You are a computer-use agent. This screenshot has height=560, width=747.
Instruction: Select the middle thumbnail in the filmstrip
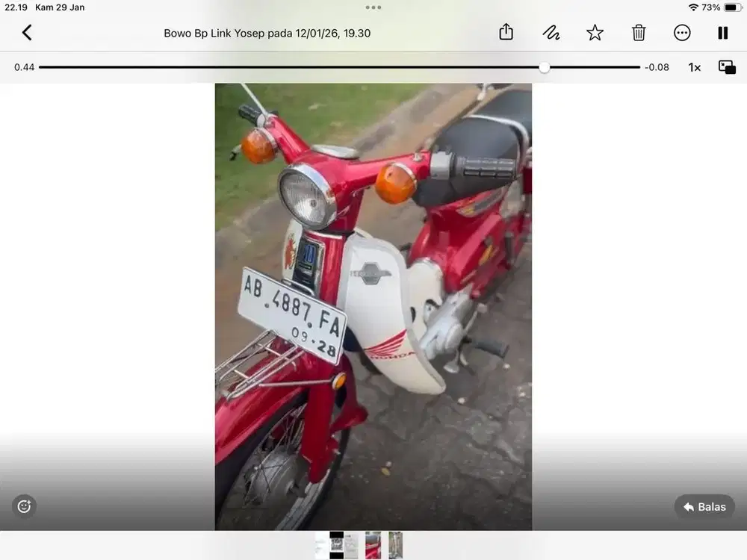click(x=373, y=545)
